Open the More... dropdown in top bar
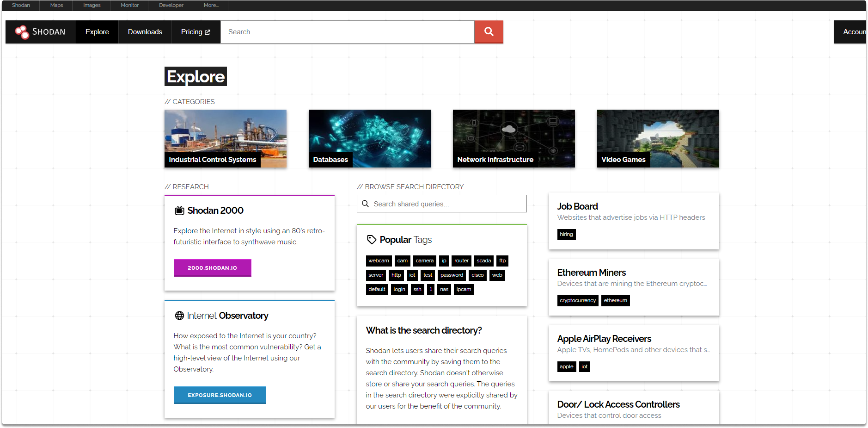 click(x=211, y=5)
